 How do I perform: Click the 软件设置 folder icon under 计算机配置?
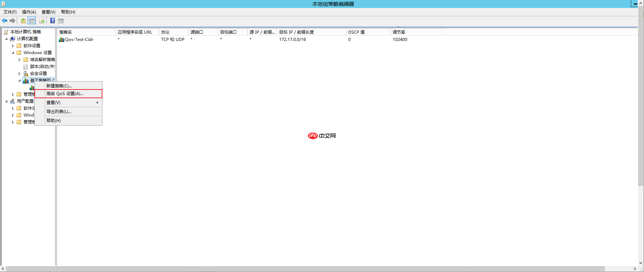click(19, 46)
